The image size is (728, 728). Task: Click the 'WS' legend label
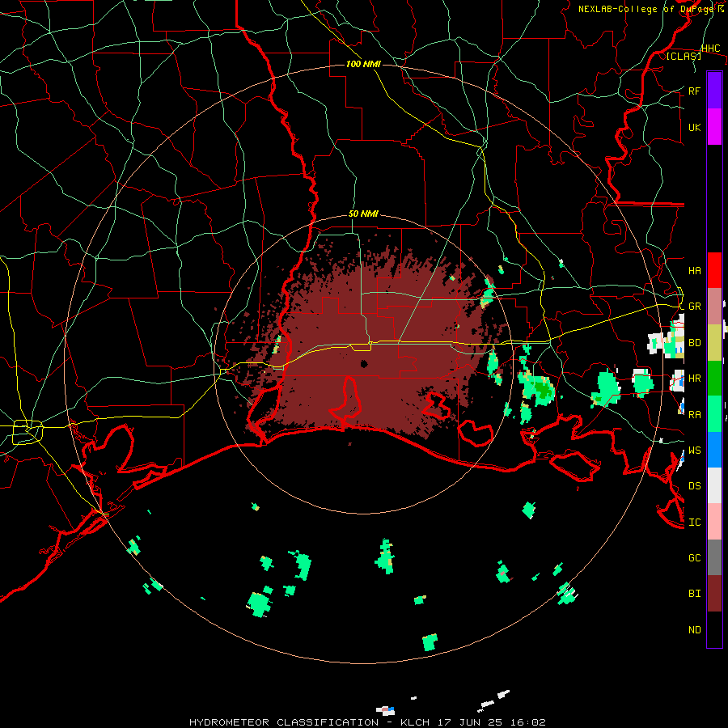pyautogui.click(x=694, y=450)
